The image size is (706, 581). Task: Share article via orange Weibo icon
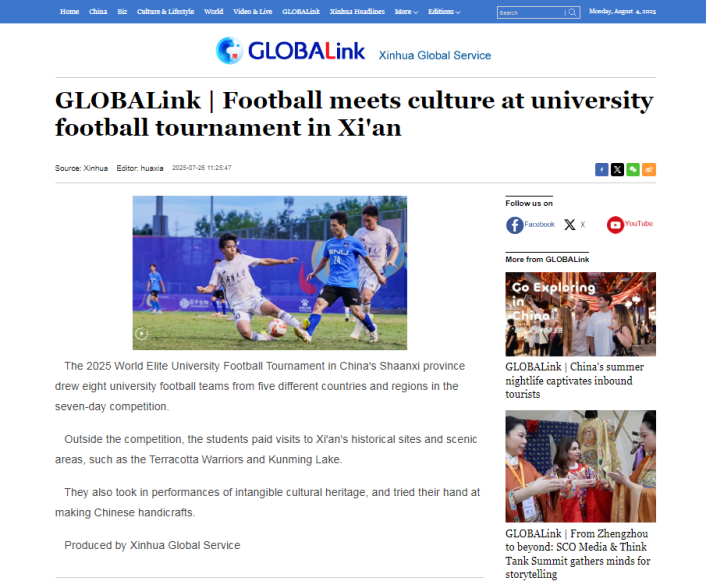coord(649,170)
